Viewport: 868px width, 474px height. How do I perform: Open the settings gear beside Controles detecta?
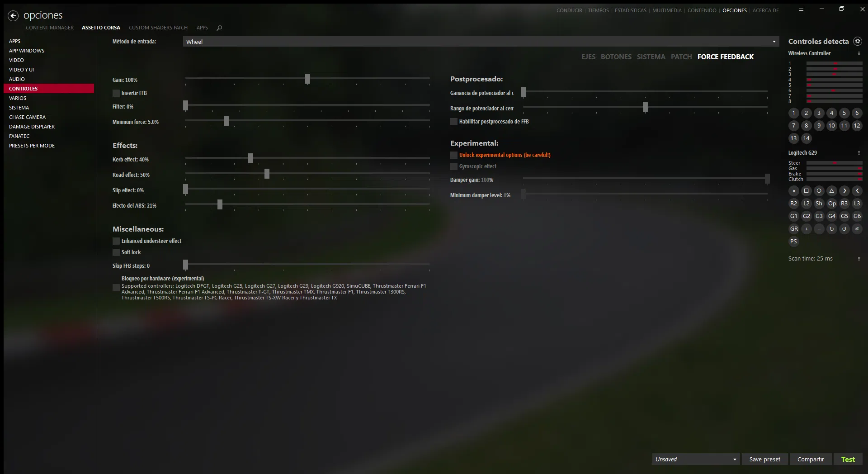857,41
